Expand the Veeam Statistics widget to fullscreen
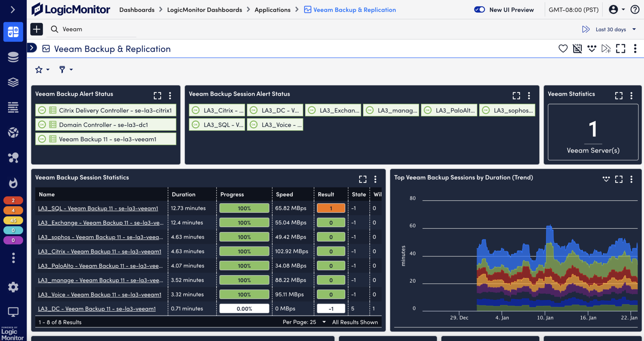The width and height of the screenshot is (644, 341). click(x=619, y=95)
